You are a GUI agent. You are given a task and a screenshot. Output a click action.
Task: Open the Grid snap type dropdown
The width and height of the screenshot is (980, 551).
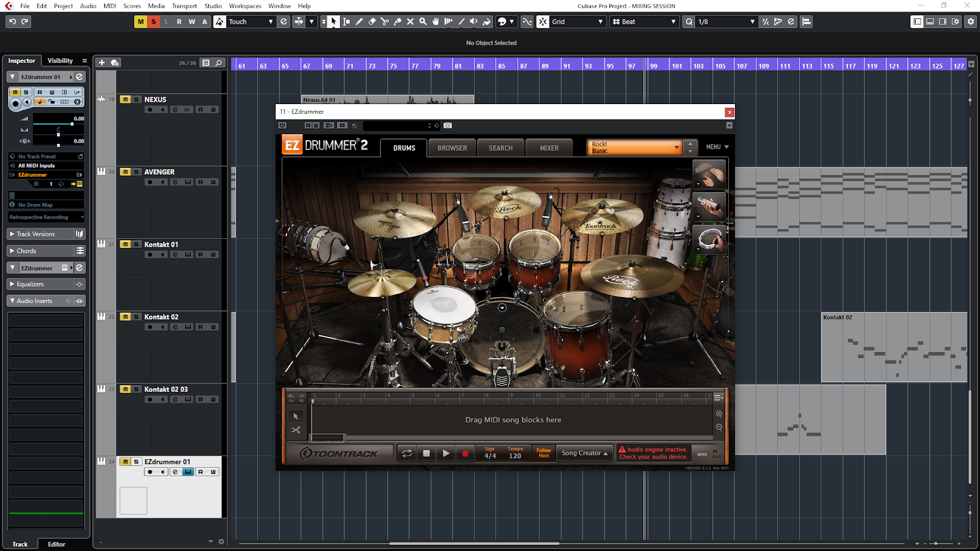578,21
